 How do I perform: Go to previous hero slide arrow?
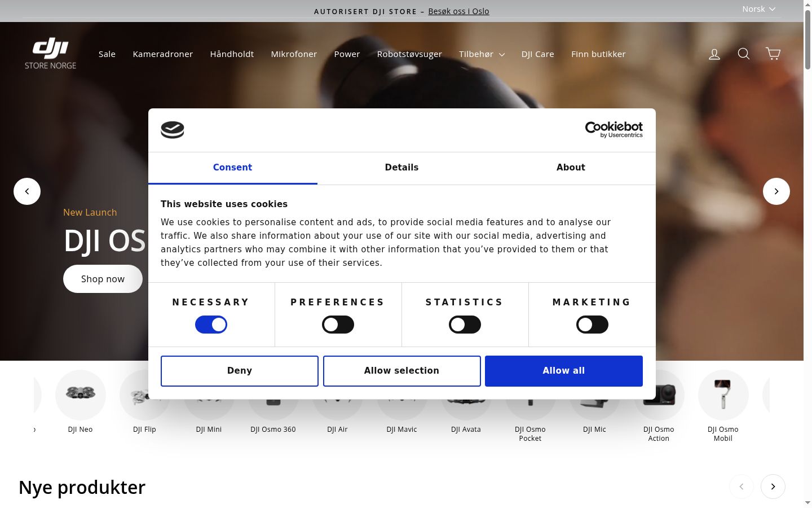(27, 191)
